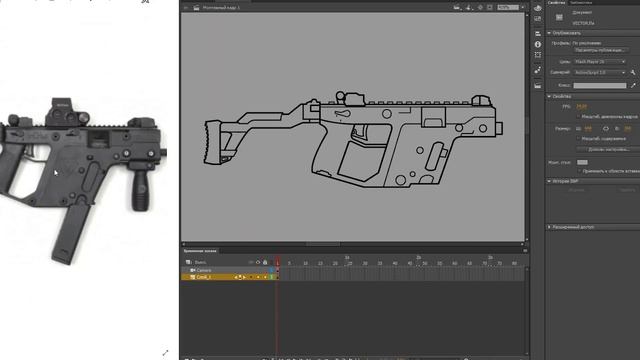Click the pencil icon next to Класс
Screen dimensions: 640x360
pyautogui.click(x=633, y=85)
